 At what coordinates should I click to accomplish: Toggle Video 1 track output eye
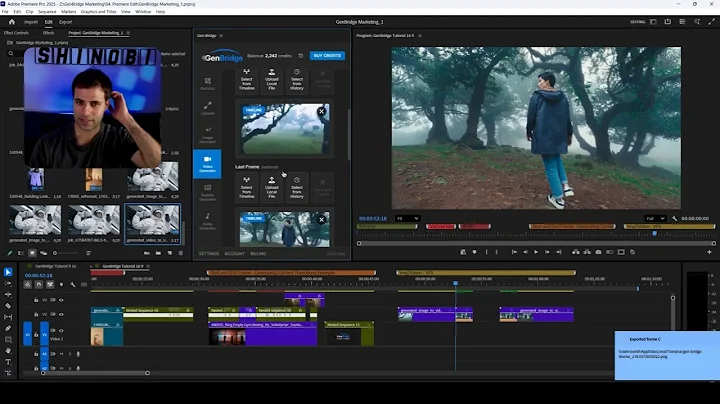(61, 331)
